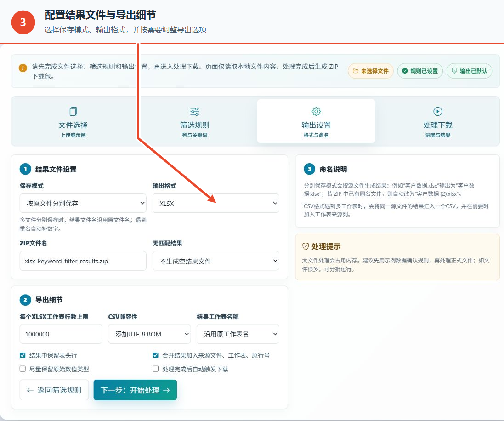Click the right arrow icon in 开始处理 button
The image size is (504, 421).
tap(166, 390)
